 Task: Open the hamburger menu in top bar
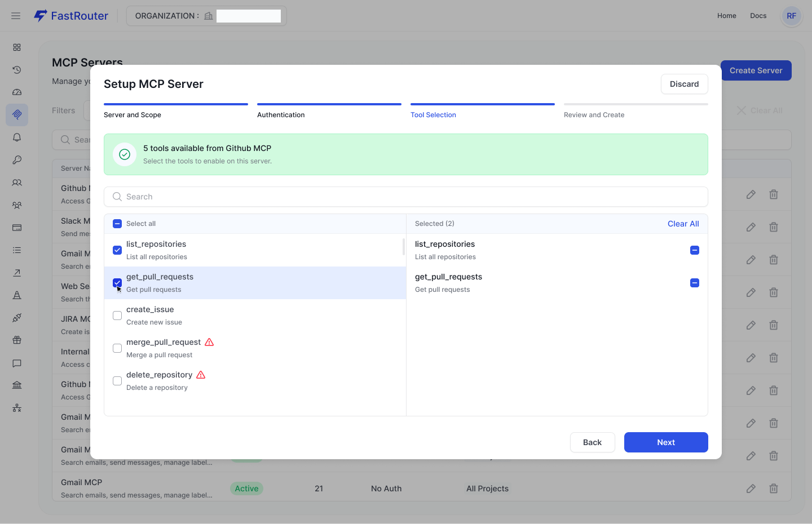16,16
